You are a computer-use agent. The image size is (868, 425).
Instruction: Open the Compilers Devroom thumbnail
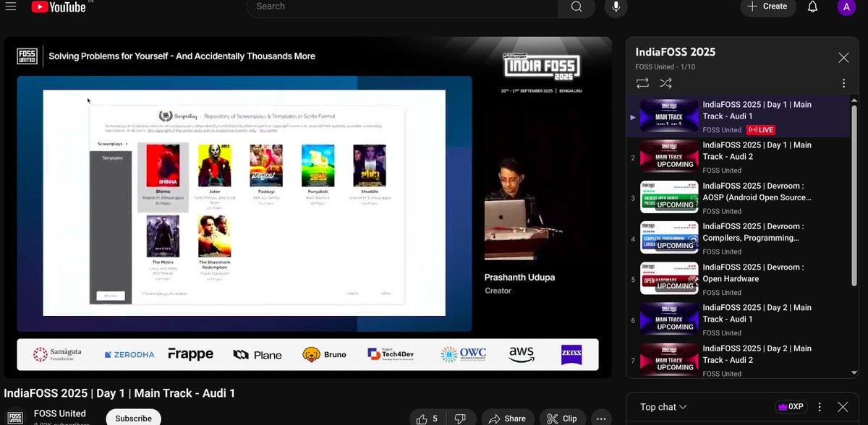coord(669,237)
